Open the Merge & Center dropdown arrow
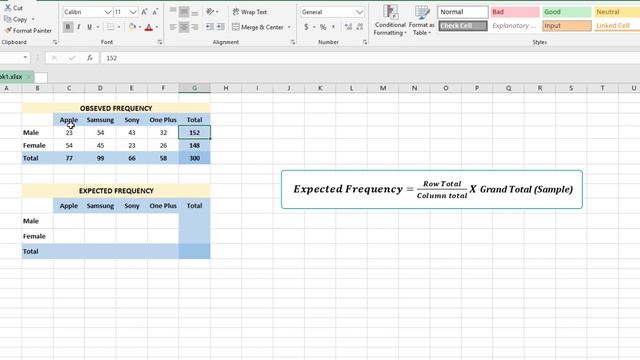Viewport: 640px width, 360px height. click(289, 27)
